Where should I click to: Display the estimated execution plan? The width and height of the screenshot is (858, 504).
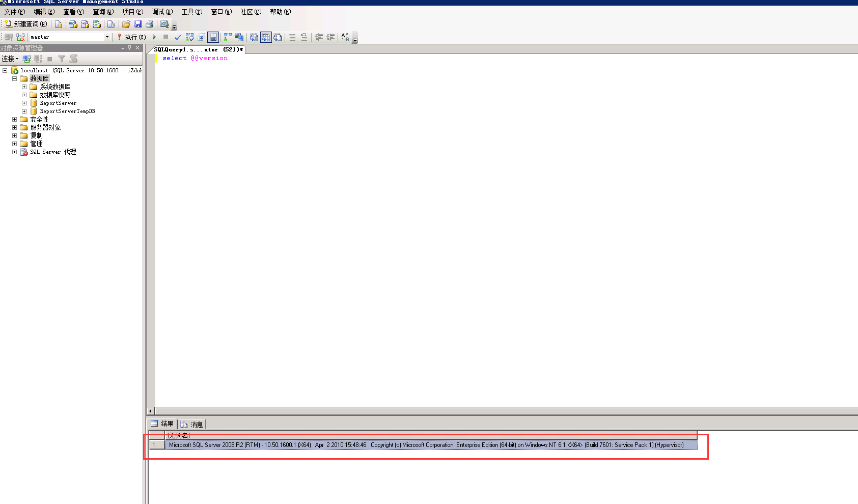point(189,37)
